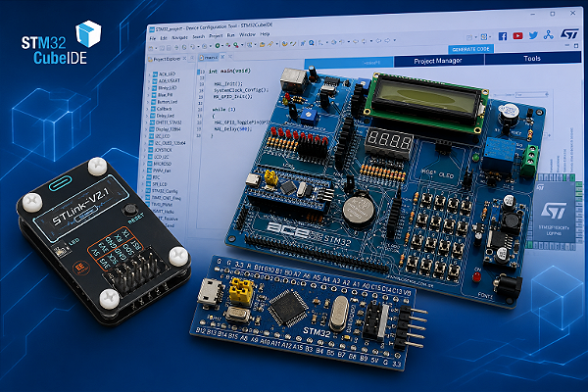588x392 pixels.
Task: Expand the ADC_USART project
Action: (x=149, y=81)
